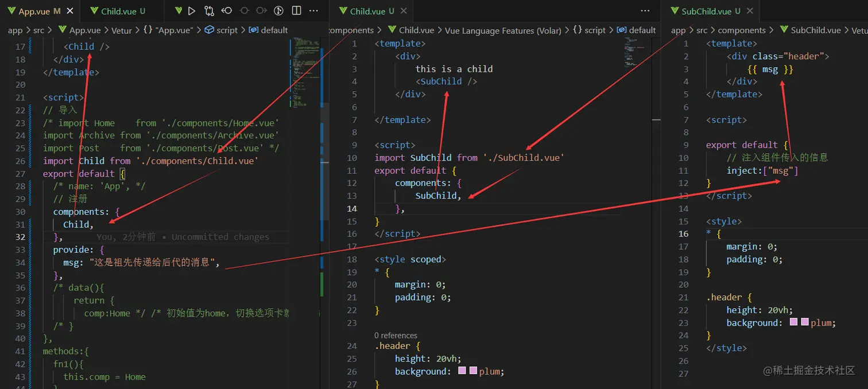This screenshot has width=868, height=389.
Task: Click the 'inject:["msg"]' line in SubChild.vue
Action: click(x=762, y=171)
